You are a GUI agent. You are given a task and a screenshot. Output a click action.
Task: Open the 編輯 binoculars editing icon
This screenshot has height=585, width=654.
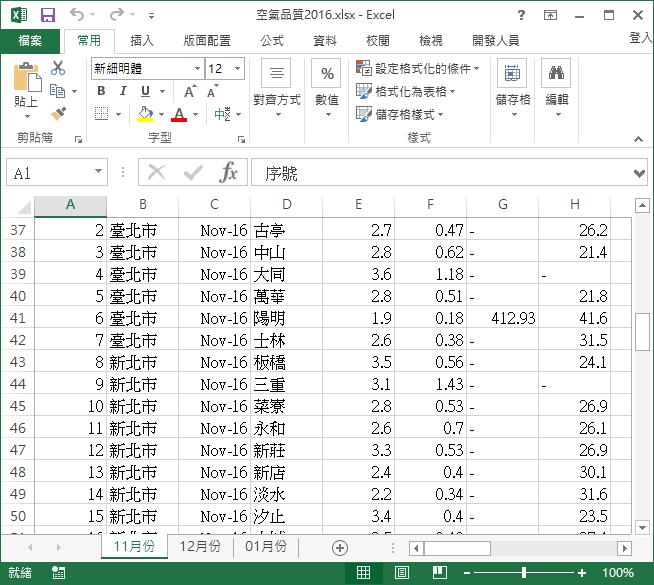[556, 73]
